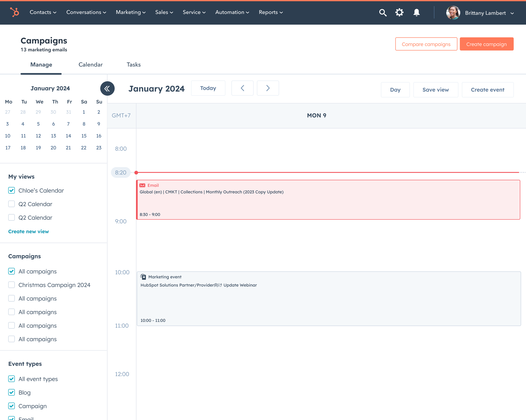Open settings via the gear icon
The image size is (526, 420).
pyautogui.click(x=399, y=12)
